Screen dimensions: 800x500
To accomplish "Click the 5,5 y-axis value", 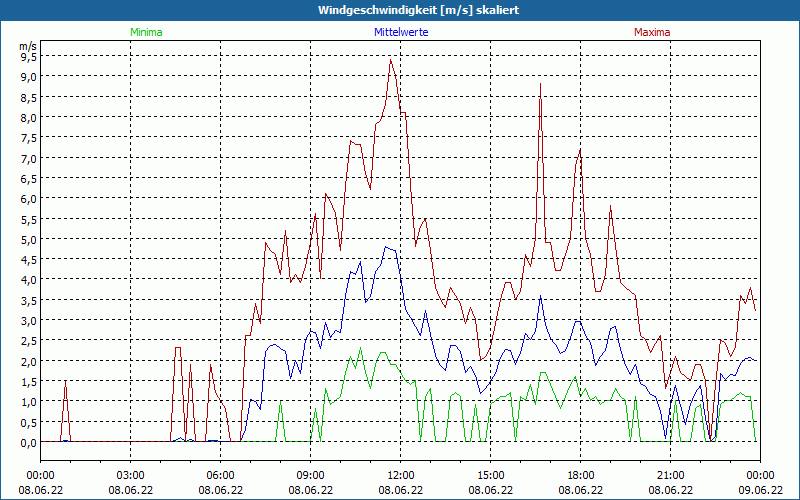I will 29,219.
